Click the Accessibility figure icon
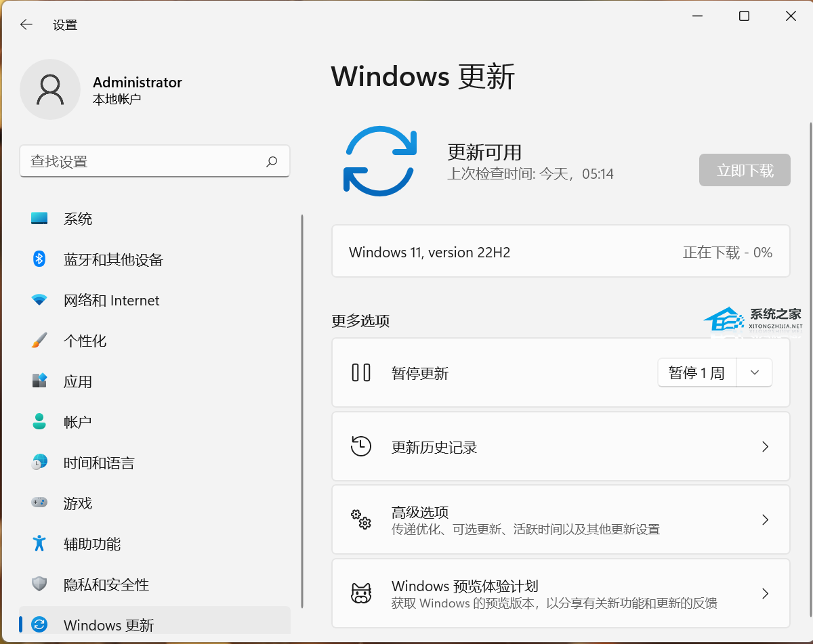Viewport: 813px width, 644px height. click(x=39, y=543)
